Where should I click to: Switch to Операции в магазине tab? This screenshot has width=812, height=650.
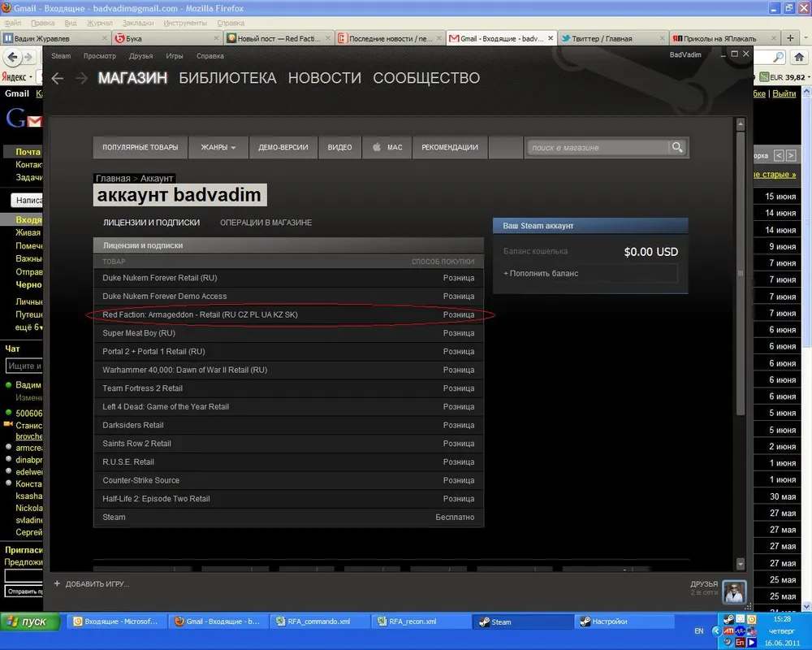point(266,223)
